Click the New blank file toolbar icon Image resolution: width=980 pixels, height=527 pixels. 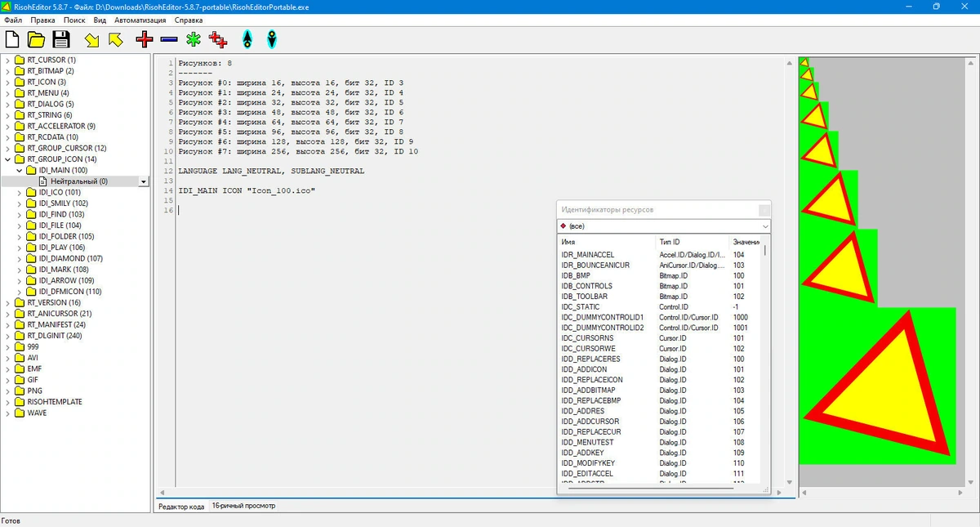tap(12, 38)
